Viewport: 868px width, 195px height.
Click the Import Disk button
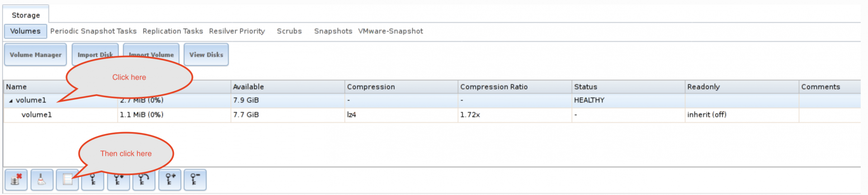(95, 55)
